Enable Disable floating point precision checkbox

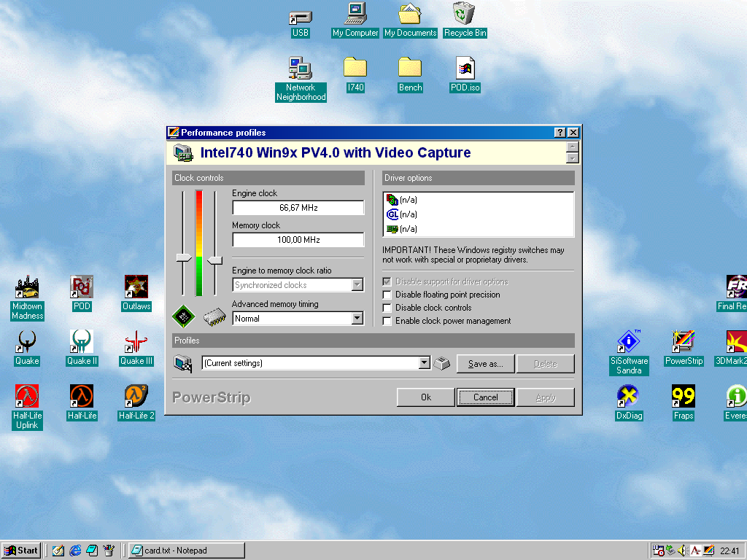tap(387, 295)
